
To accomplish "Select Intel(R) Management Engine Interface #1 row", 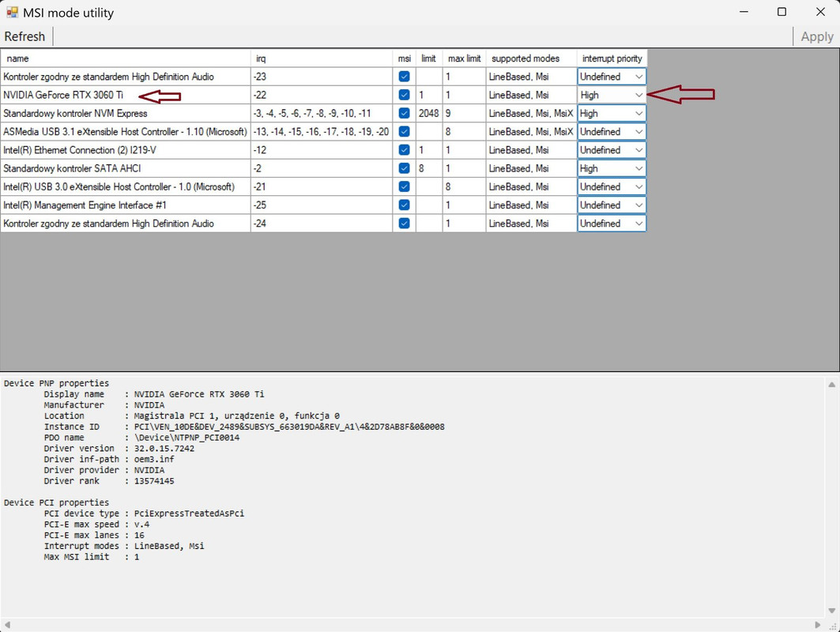I will click(x=126, y=205).
